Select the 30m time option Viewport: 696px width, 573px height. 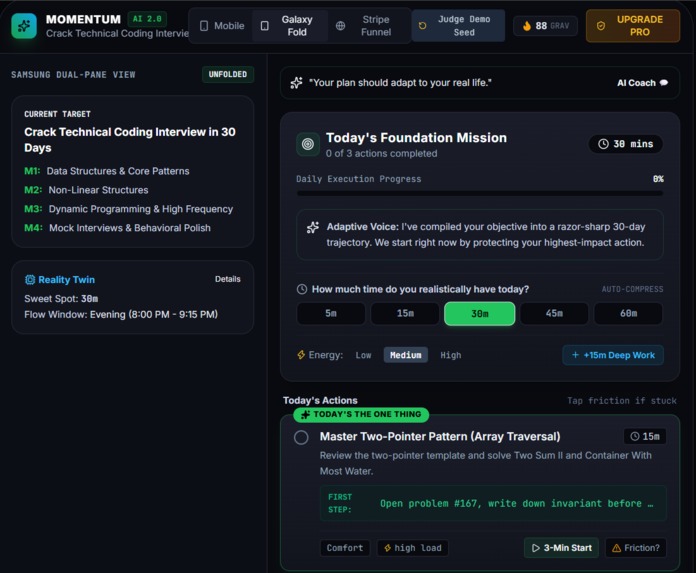click(x=480, y=313)
